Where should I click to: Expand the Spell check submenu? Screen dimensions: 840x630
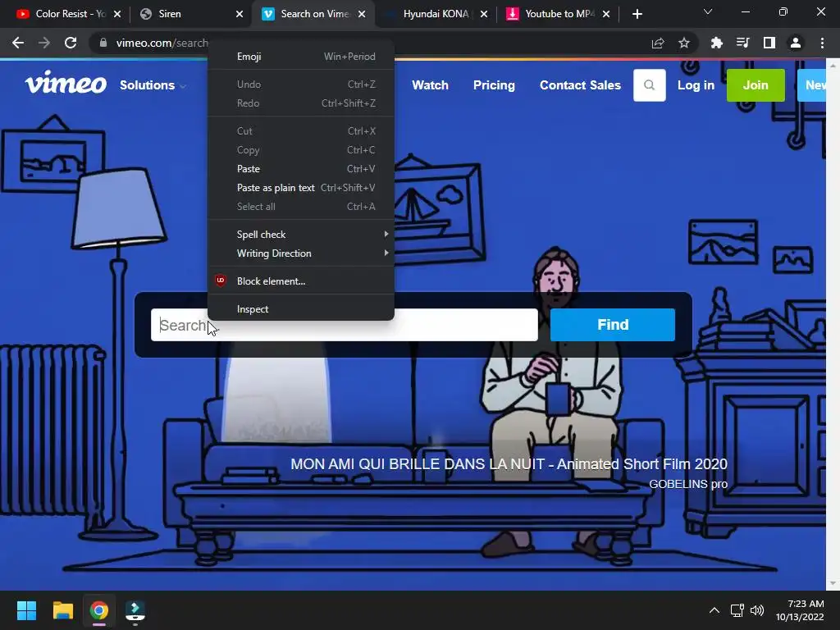(x=301, y=234)
